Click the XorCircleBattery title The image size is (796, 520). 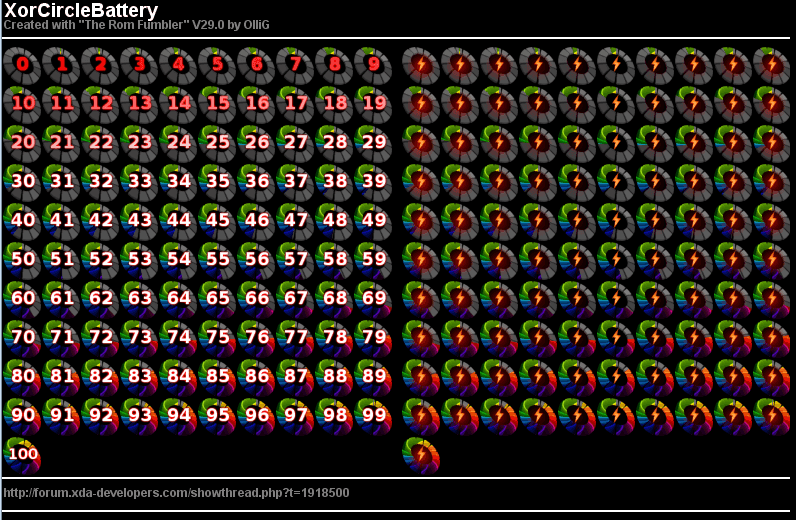81,10
